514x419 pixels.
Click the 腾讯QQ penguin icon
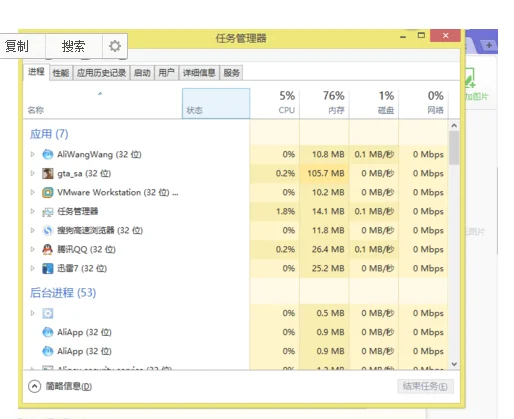coord(48,249)
